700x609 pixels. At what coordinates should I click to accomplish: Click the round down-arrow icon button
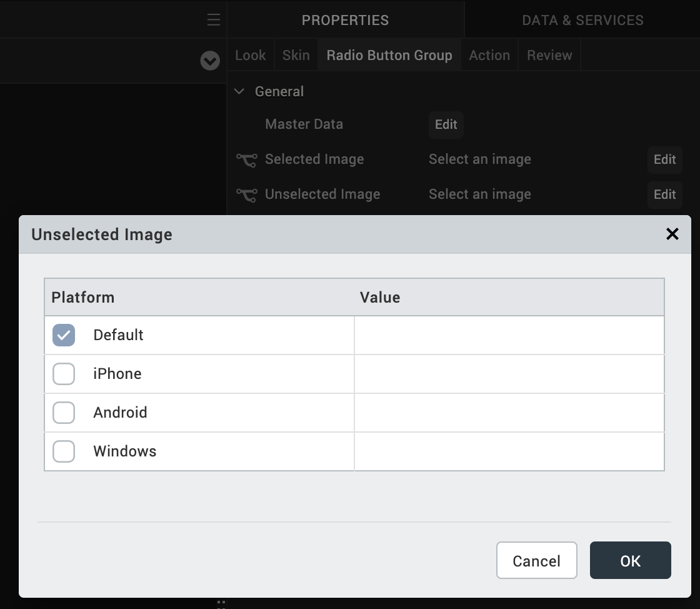(210, 61)
